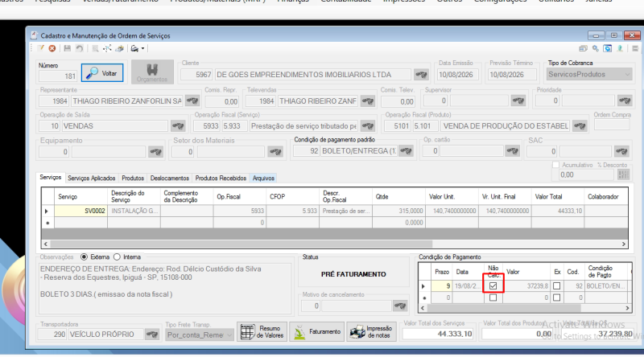
Task: Open the Motivo de cancelamento lookup icon
Action: [399, 306]
